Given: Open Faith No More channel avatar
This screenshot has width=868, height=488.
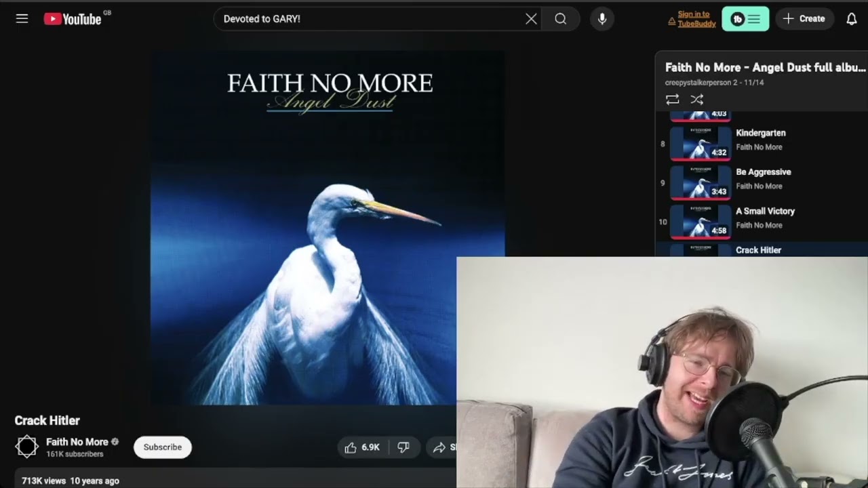Looking at the screenshot, I should [27, 447].
